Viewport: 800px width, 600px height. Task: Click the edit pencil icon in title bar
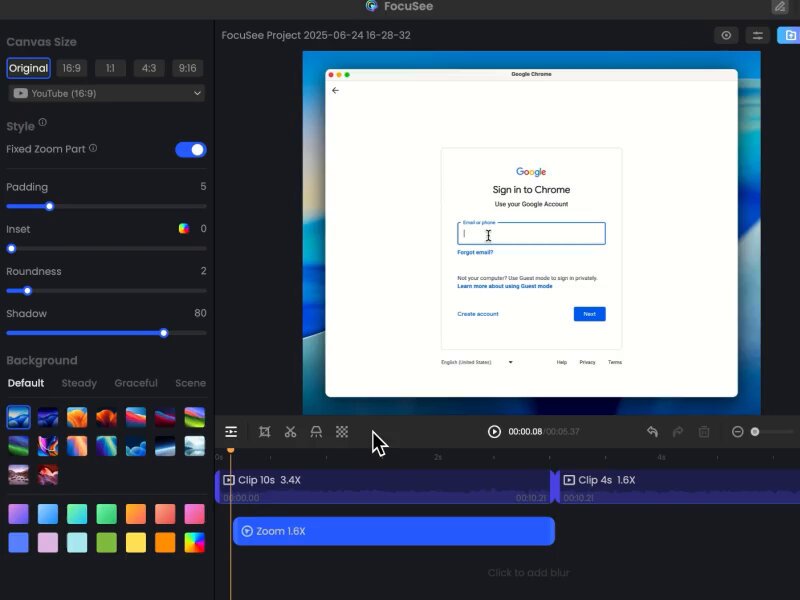click(780, 7)
